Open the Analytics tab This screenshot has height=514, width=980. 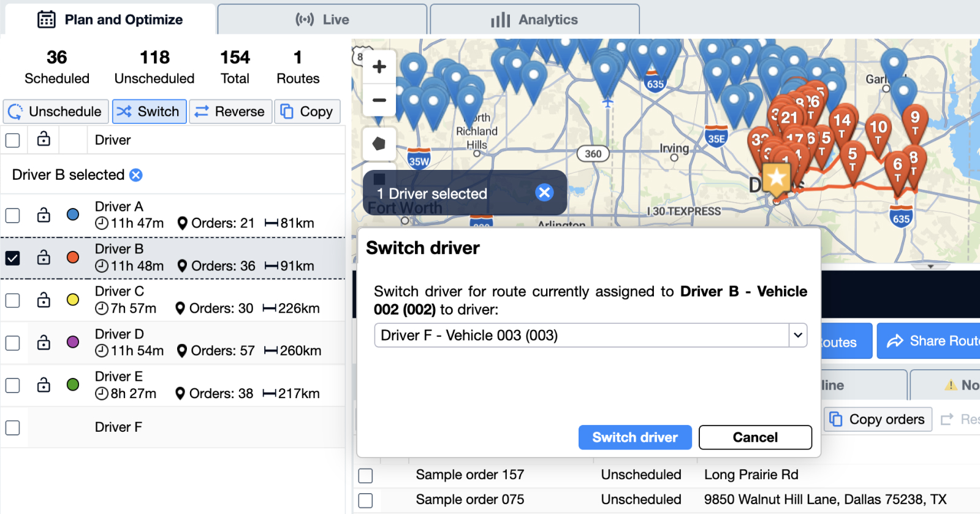534,20
